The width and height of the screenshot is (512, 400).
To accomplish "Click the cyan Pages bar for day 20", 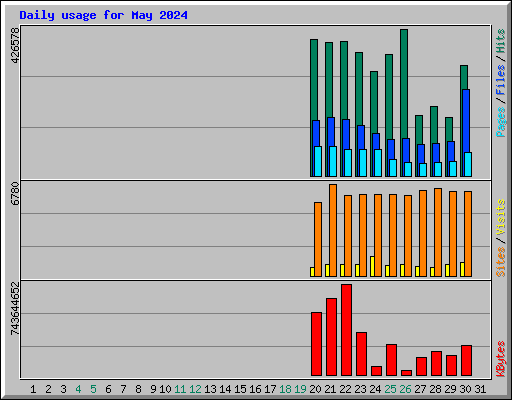I will (318, 161).
